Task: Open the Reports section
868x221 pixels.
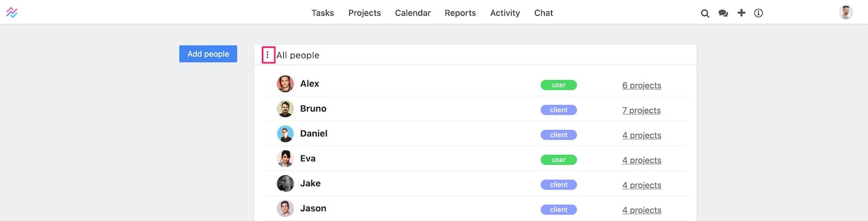Action: [460, 13]
